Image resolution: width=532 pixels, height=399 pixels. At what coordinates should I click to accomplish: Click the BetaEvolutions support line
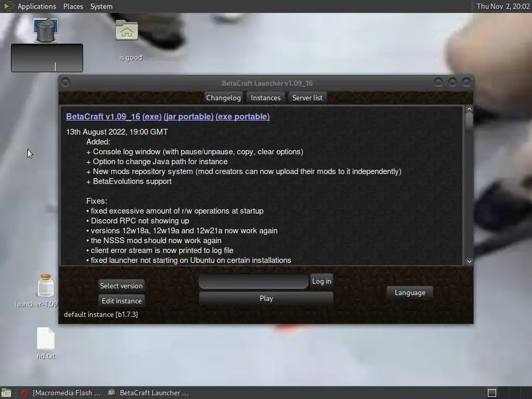pyautogui.click(x=129, y=181)
